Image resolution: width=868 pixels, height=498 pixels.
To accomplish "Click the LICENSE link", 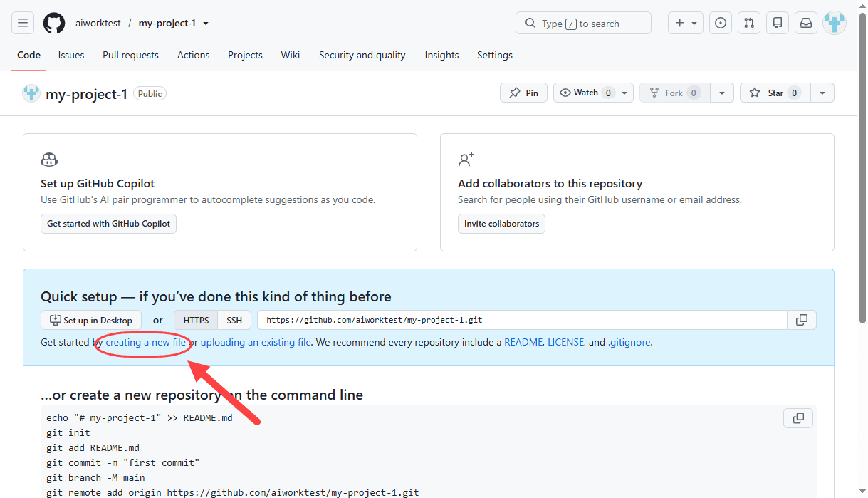I will (x=565, y=342).
